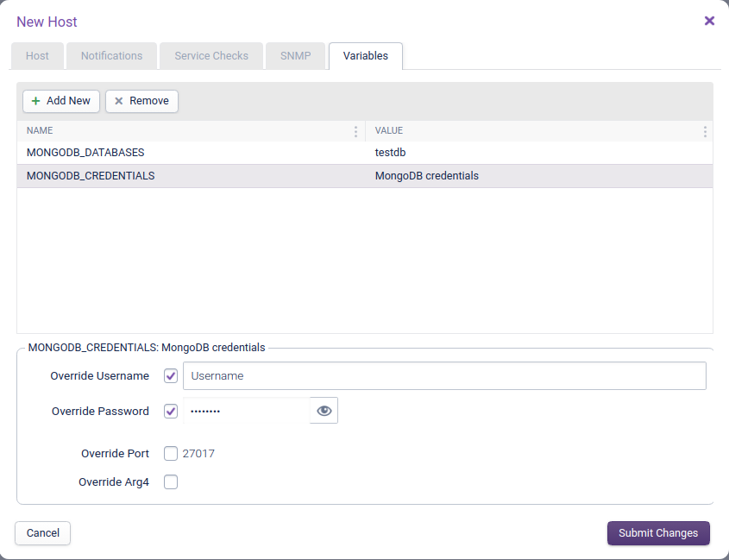This screenshot has width=729, height=560.
Task: Click the Remove button
Action: [x=141, y=101]
